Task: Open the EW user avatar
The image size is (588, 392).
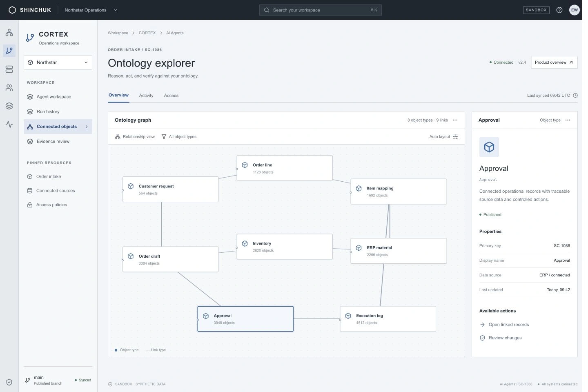Action: [575, 10]
